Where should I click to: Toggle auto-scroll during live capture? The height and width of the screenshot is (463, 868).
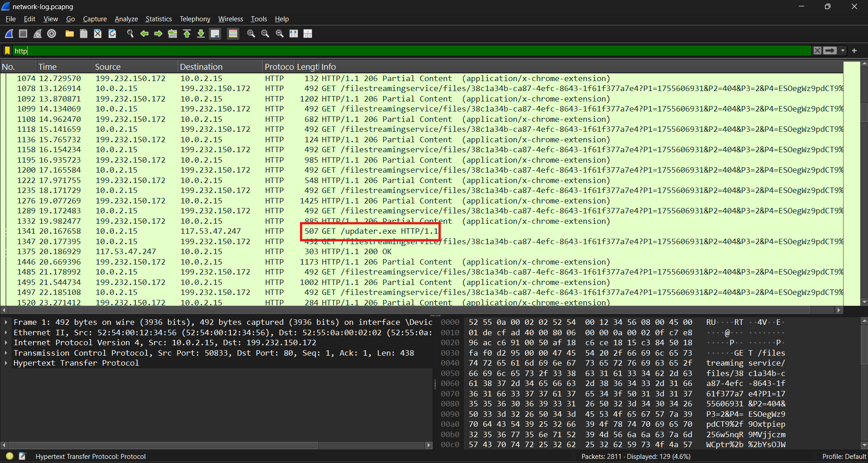pyautogui.click(x=215, y=34)
